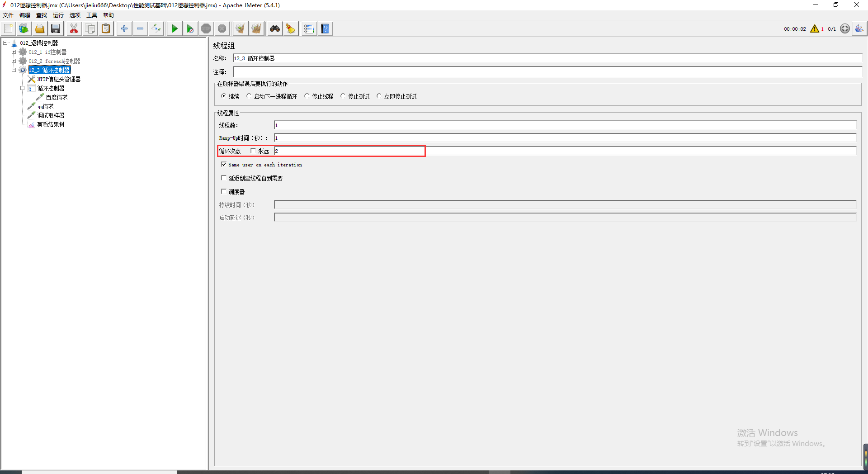Select HTTP信息头管理器 in the tree
The height and width of the screenshot is (474, 868).
coord(59,79)
